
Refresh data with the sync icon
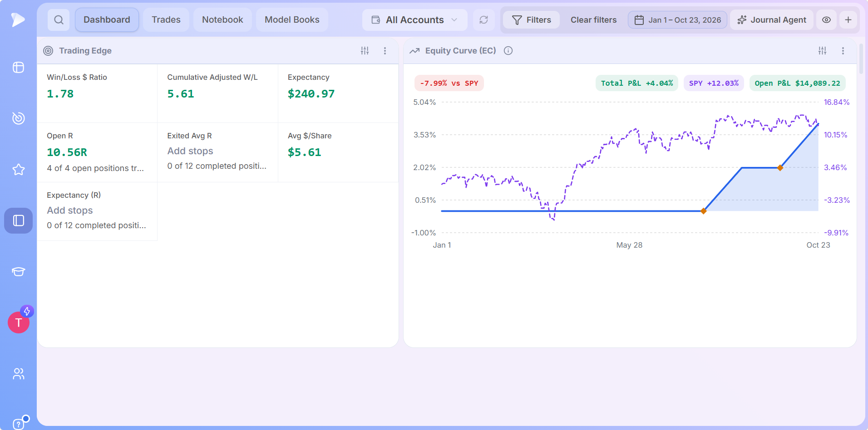coord(484,20)
